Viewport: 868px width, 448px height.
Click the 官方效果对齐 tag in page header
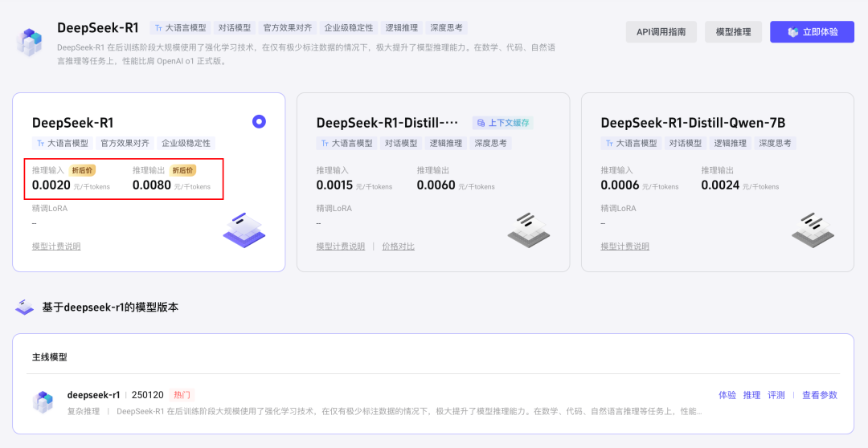[x=287, y=27]
